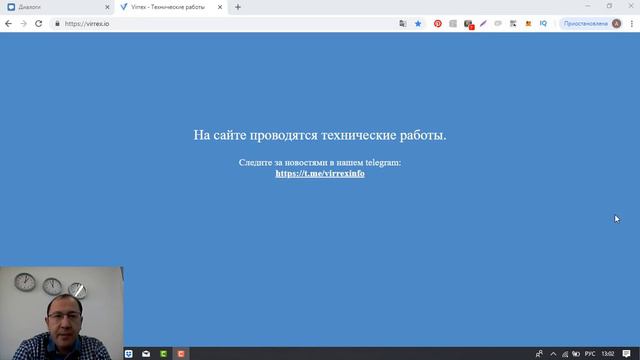Open the Mail app in taskbar
640x360 pixels.
(x=146, y=354)
